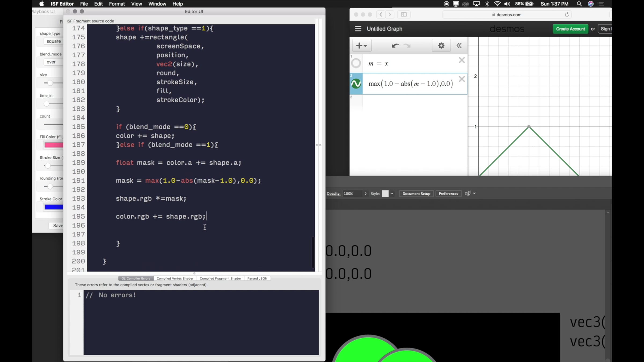This screenshot has height=362, width=644.
Task: Click the Save button in Playback UI
Action: [x=56, y=226]
